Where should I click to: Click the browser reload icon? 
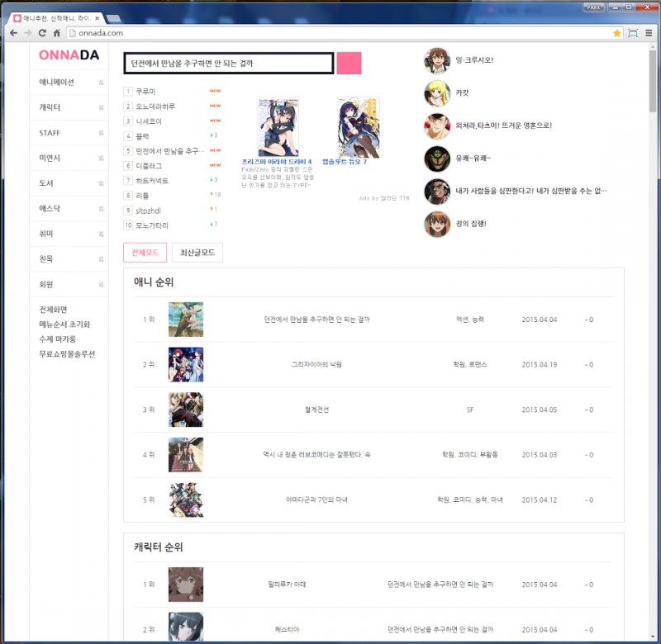coord(41,33)
